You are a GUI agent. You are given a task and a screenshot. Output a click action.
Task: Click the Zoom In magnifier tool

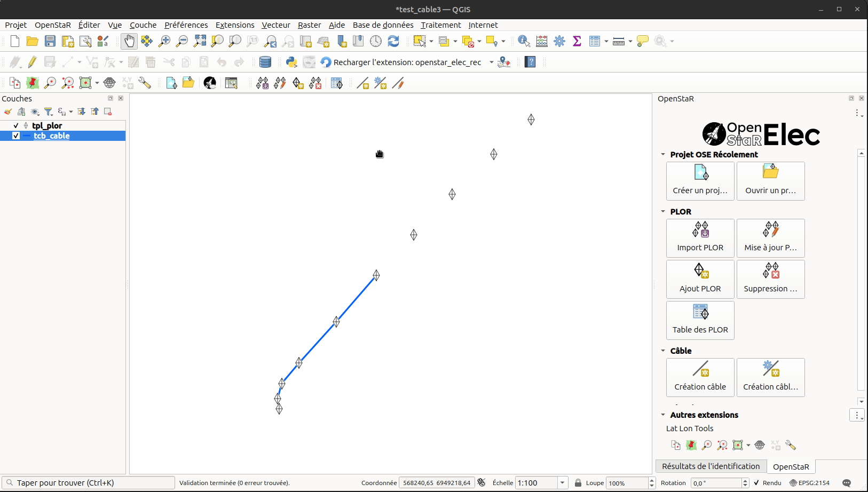point(164,41)
